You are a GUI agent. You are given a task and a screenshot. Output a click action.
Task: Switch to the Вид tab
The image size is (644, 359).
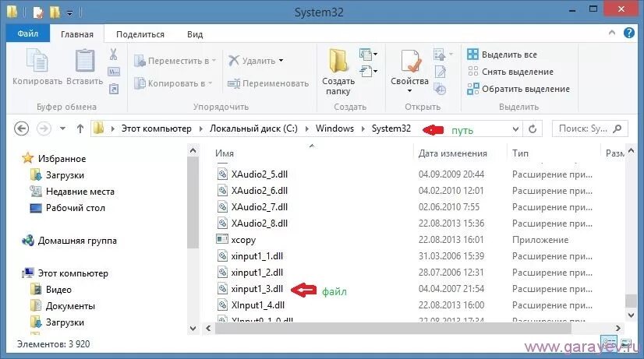pos(195,34)
